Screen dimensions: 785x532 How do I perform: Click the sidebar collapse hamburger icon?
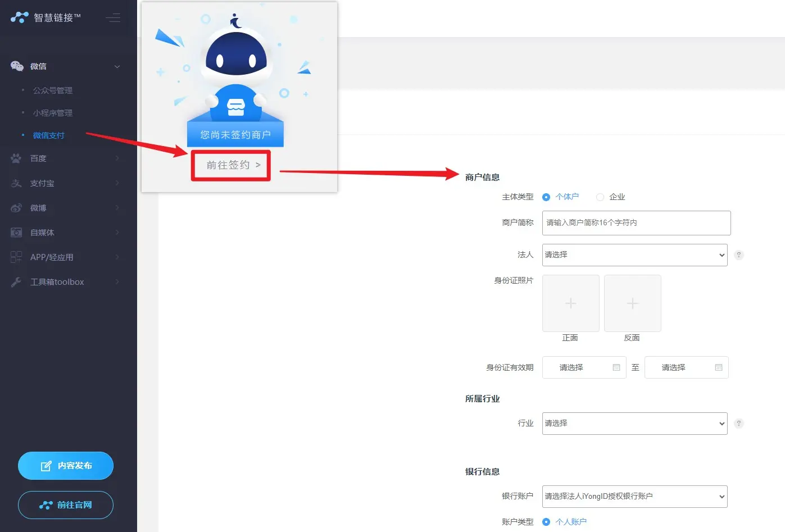click(x=113, y=18)
